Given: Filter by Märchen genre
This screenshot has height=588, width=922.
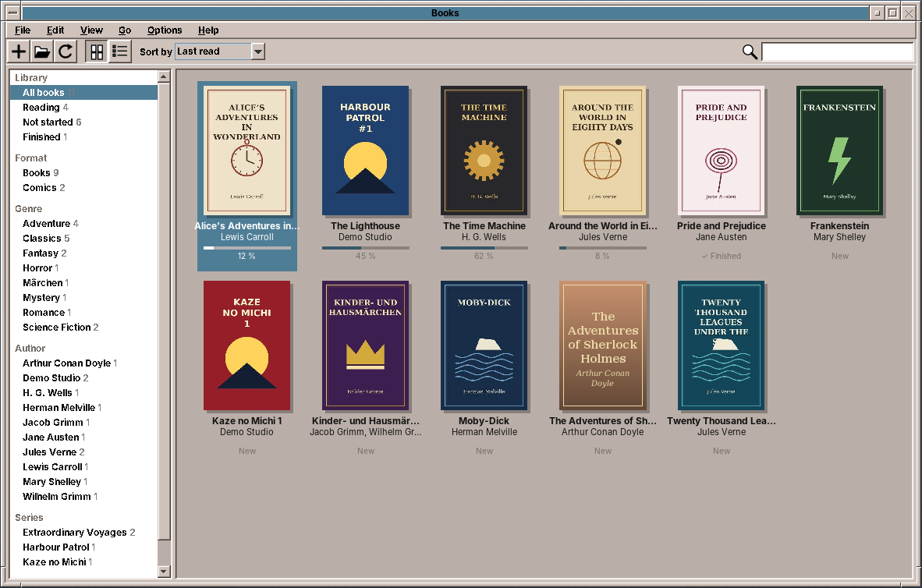Looking at the screenshot, I should tap(84, 283).
